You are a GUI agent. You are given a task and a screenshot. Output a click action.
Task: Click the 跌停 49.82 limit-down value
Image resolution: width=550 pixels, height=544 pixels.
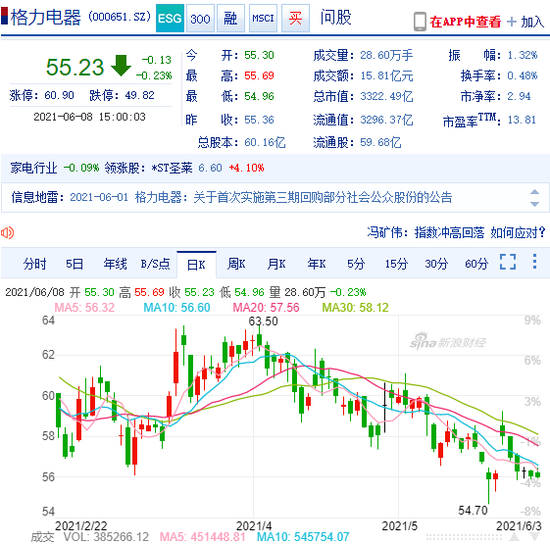pyautogui.click(x=140, y=95)
